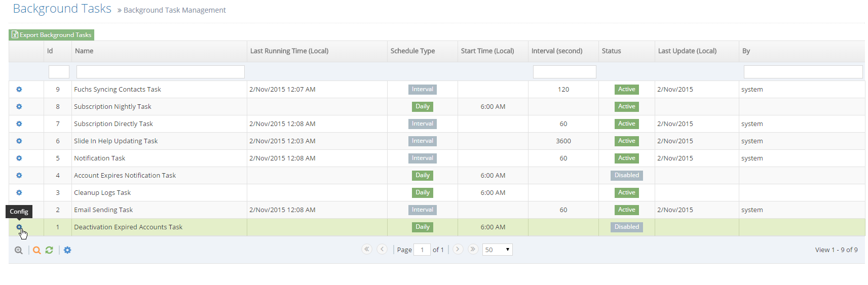Screen dimensions: 868x285
Task: Click the page number input field
Action: coord(422,250)
